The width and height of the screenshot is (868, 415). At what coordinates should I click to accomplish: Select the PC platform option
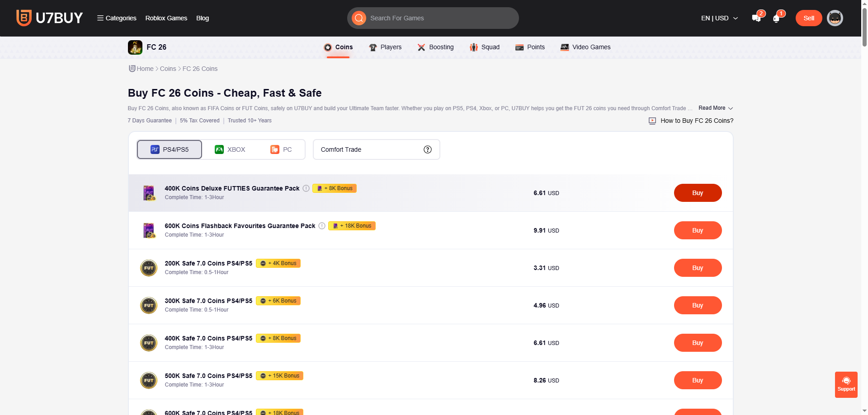pos(281,149)
